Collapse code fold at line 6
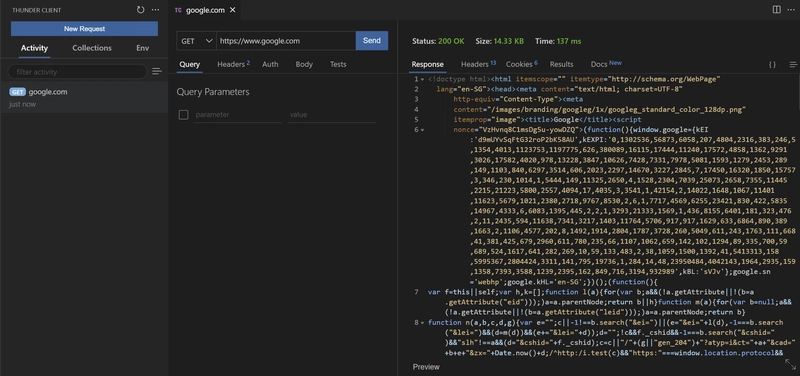This screenshot has height=376, width=800. (422, 130)
